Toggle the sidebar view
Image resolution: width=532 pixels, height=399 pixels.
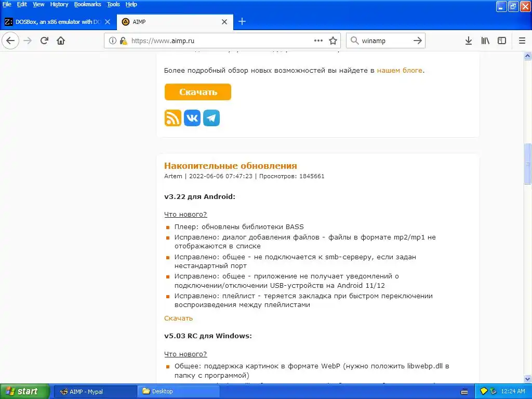pos(502,41)
